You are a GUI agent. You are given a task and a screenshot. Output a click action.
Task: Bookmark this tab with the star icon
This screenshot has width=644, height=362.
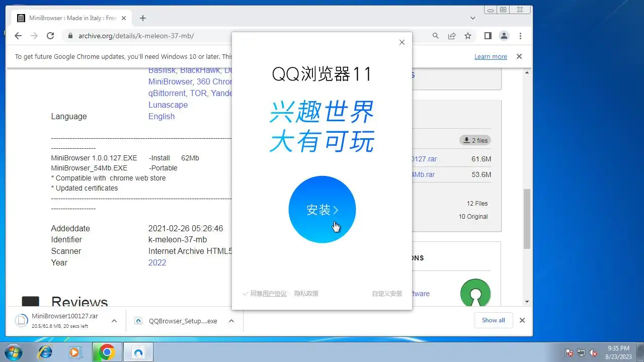pyautogui.click(x=468, y=36)
